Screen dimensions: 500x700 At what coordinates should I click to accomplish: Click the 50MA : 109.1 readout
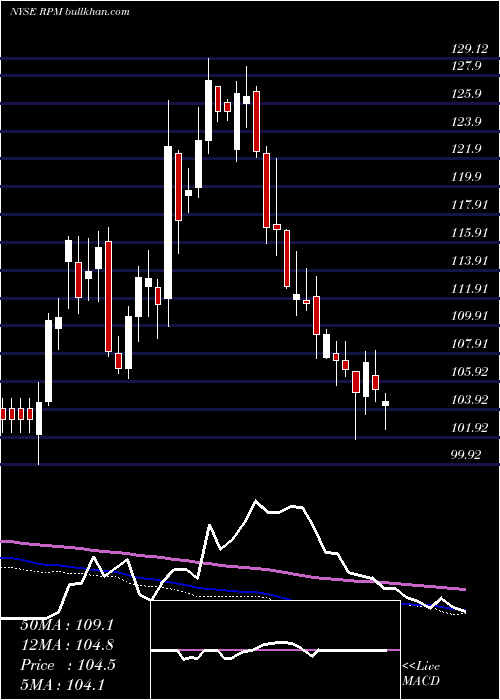[67, 625]
